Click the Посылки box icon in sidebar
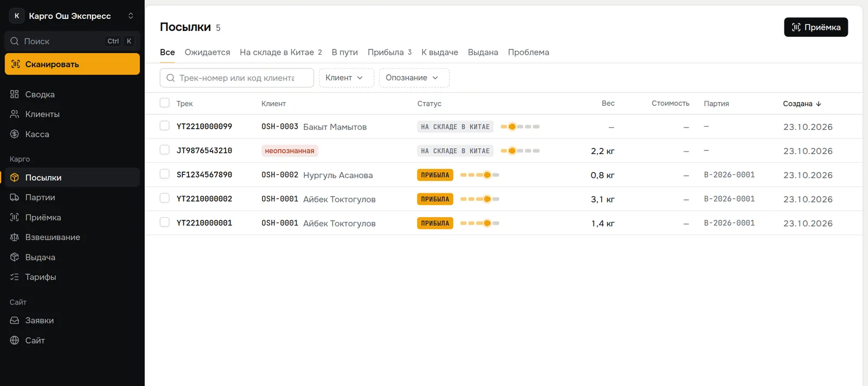This screenshot has height=386, width=868. click(x=15, y=178)
